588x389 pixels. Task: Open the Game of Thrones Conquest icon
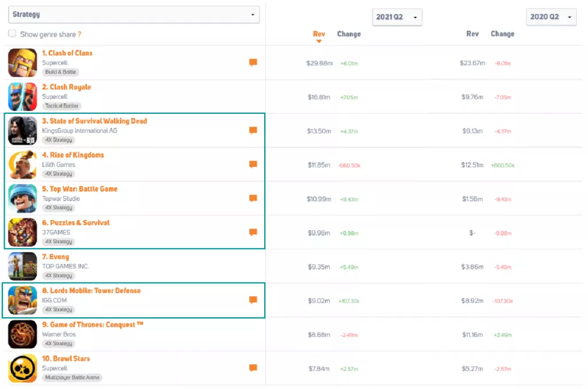click(x=22, y=334)
